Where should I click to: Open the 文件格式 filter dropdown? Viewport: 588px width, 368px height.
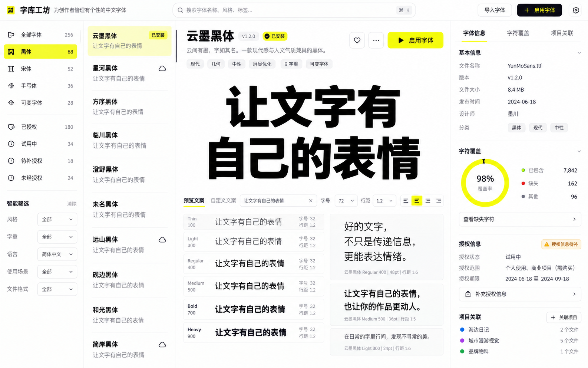coord(57,289)
